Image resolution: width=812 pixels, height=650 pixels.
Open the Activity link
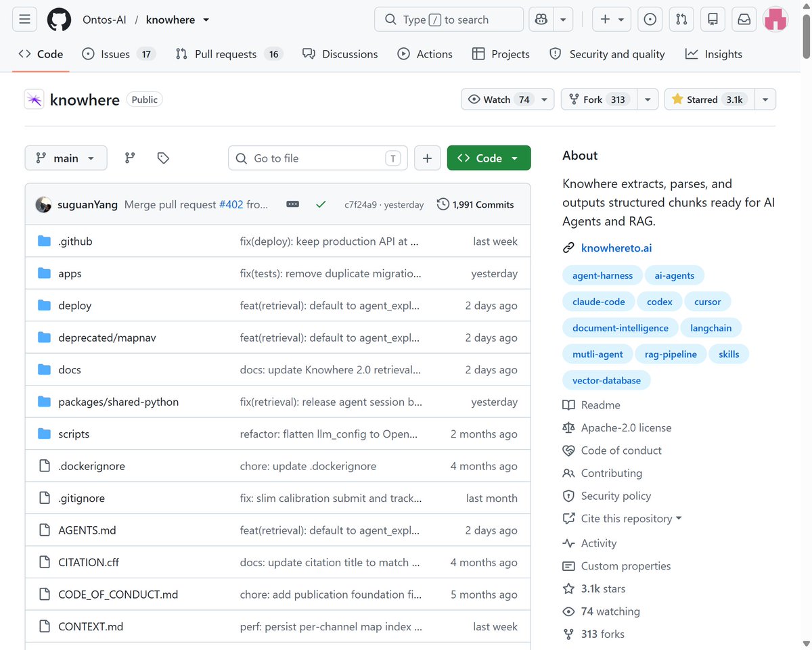point(589,543)
